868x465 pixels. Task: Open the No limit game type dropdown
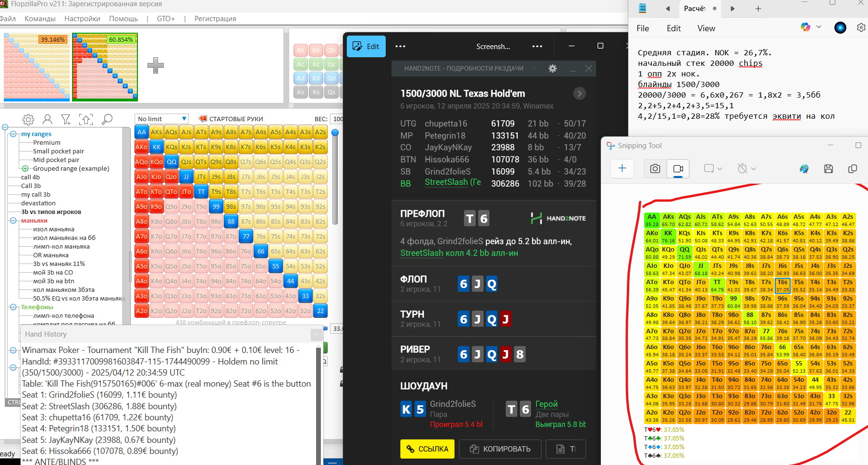162,119
